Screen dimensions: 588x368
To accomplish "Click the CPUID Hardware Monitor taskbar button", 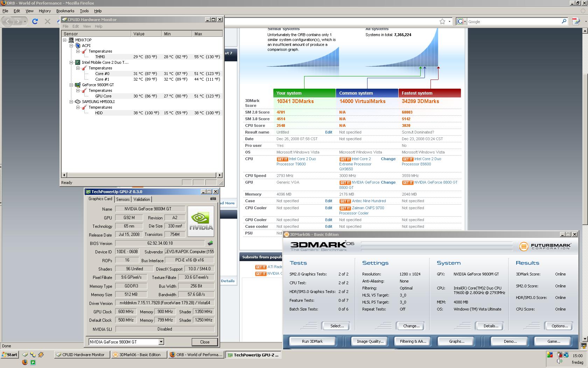I will click(82, 355).
